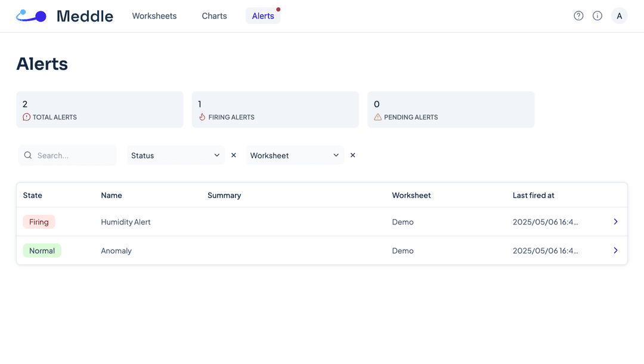Click the warning triangle on Pending Alerts card
This screenshot has width=644, height=364.
[377, 117]
